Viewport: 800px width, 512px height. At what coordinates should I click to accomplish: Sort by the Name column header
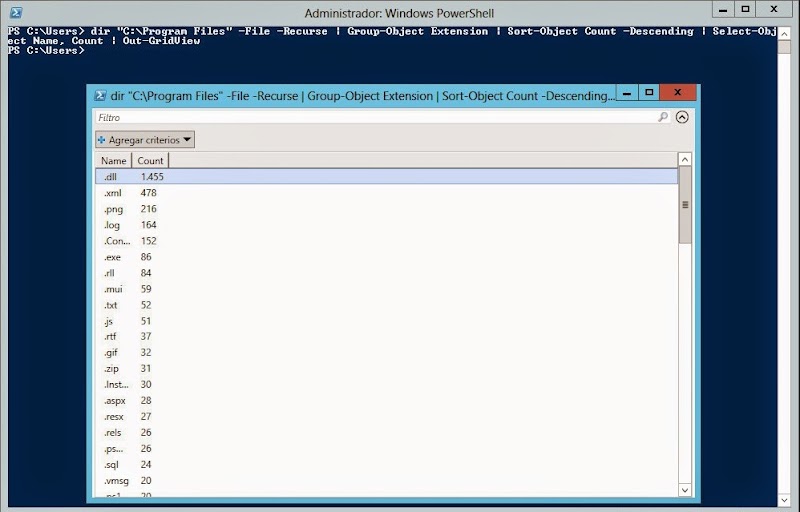(x=113, y=161)
